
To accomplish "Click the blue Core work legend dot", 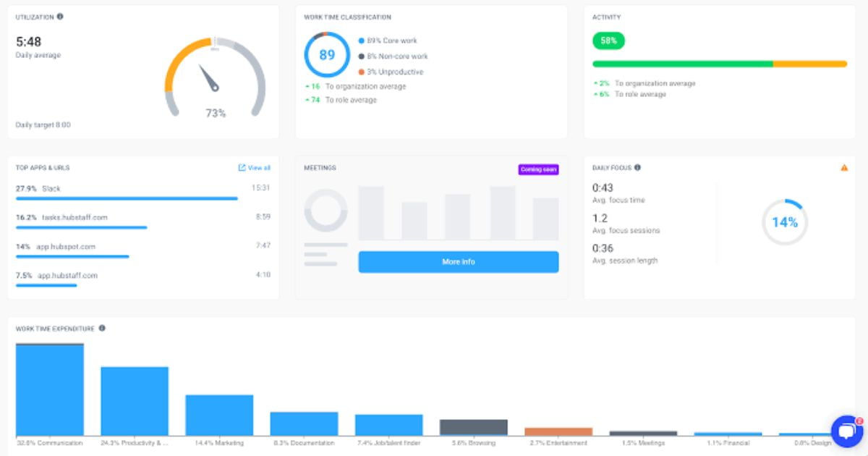I will pyautogui.click(x=361, y=41).
